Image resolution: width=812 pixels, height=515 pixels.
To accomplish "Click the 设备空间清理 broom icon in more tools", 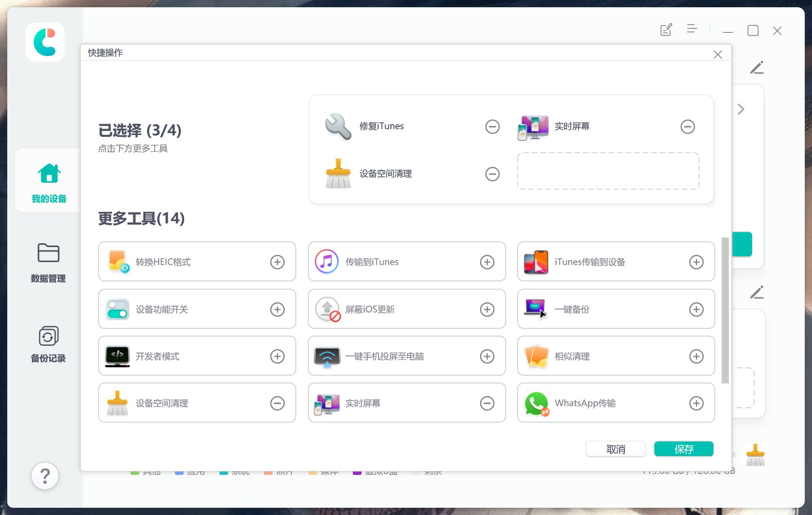I will pyautogui.click(x=117, y=403).
